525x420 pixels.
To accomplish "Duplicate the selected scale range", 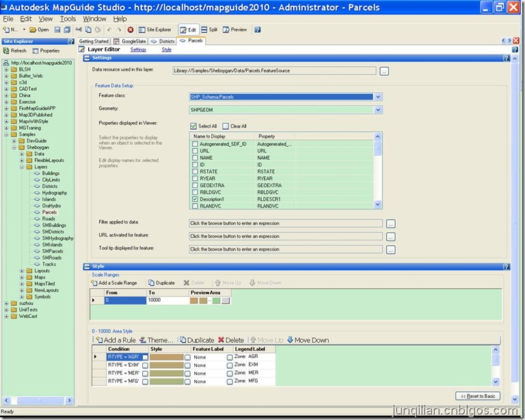I will (x=162, y=283).
